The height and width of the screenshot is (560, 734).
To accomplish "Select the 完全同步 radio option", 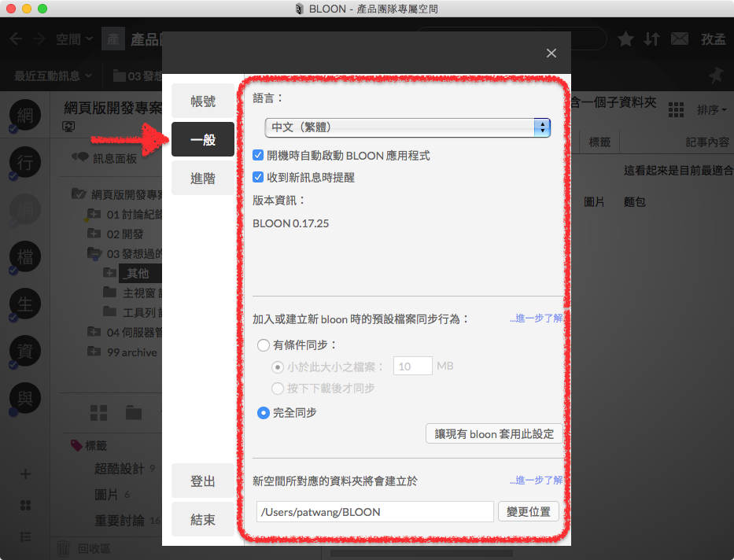I will coord(263,413).
